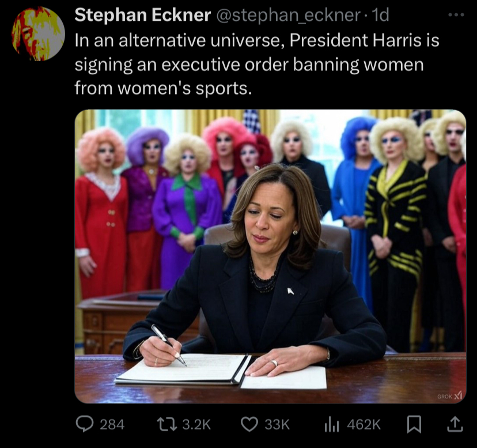
Task: Click the 3.2K reposts count
Action: [x=196, y=424]
